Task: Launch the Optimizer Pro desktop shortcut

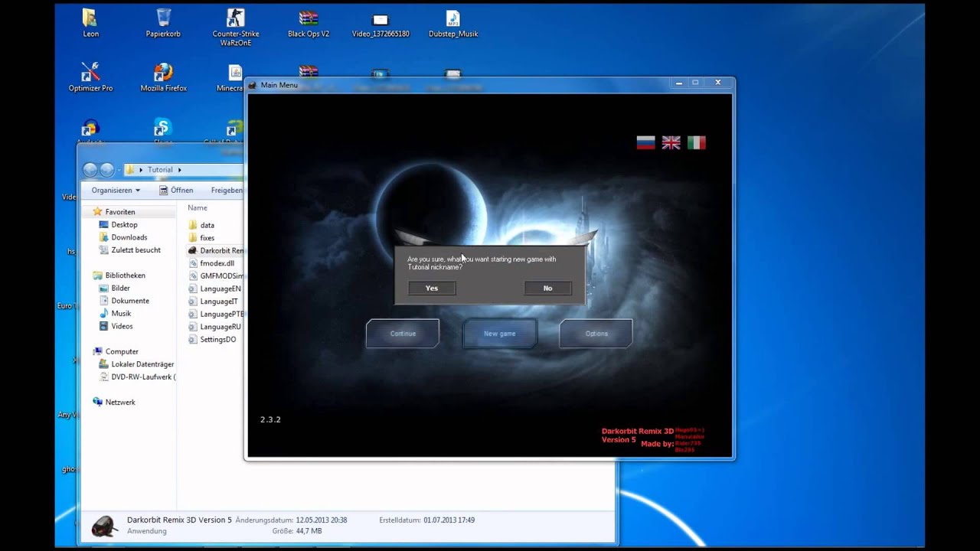Action: [x=90, y=77]
